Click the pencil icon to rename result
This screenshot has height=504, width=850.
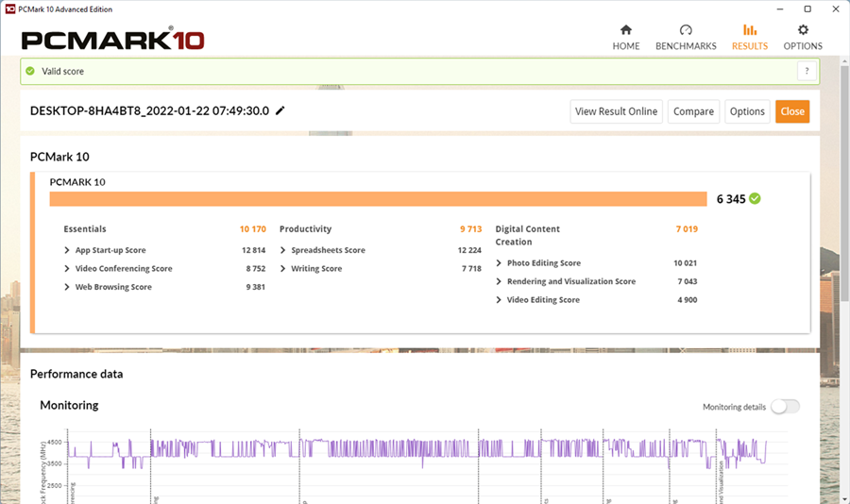[280, 110]
